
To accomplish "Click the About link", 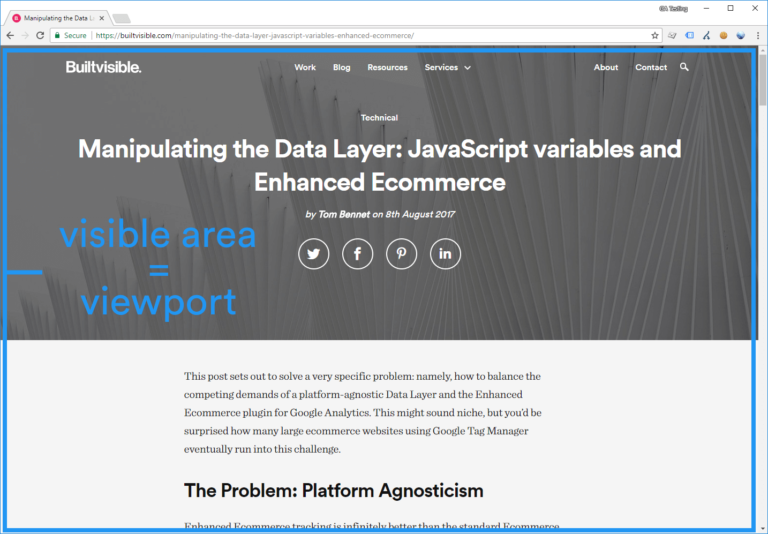I will point(606,68).
